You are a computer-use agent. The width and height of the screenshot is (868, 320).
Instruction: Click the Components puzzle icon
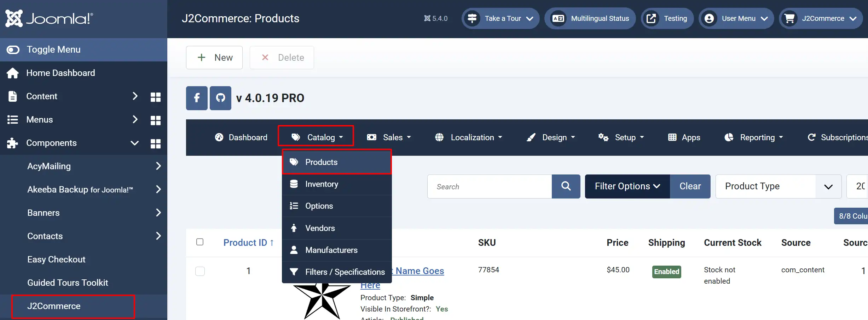[13, 143]
